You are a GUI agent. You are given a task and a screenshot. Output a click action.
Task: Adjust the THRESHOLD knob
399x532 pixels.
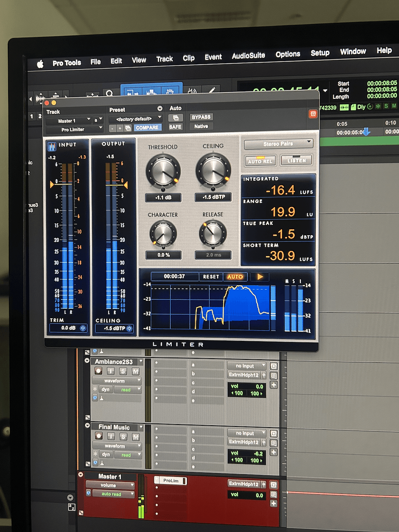[163, 172]
